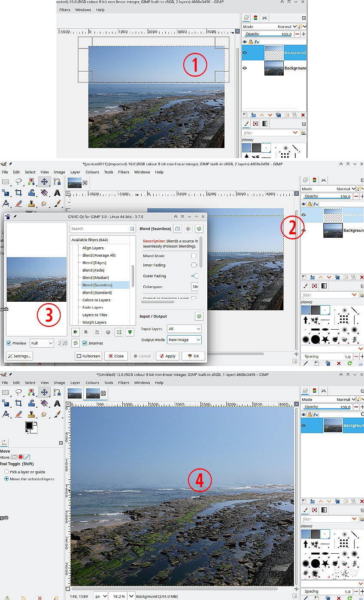Click the search magnifier icon in G'MIC
This screenshot has width=364, height=600.
pos(132,229)
